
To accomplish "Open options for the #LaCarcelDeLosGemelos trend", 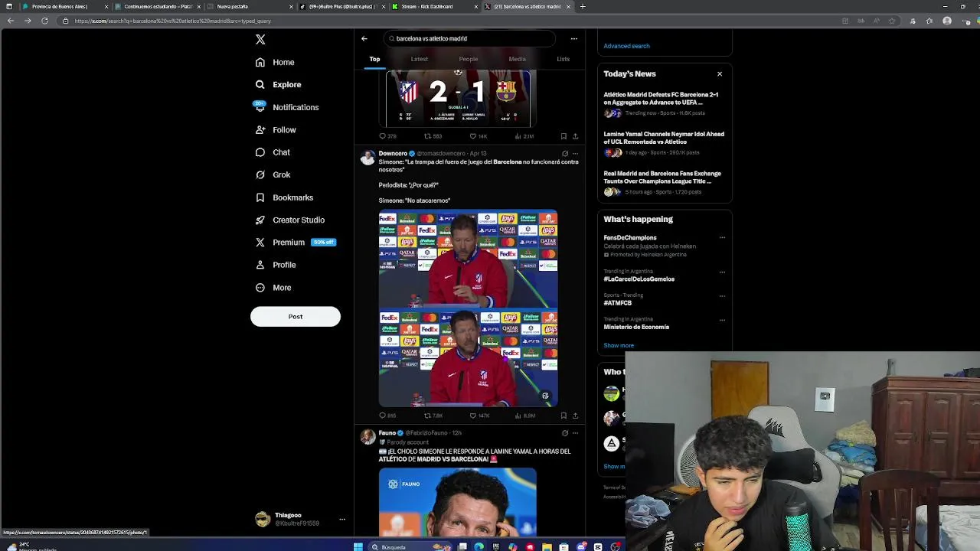I will click(722, 272).
